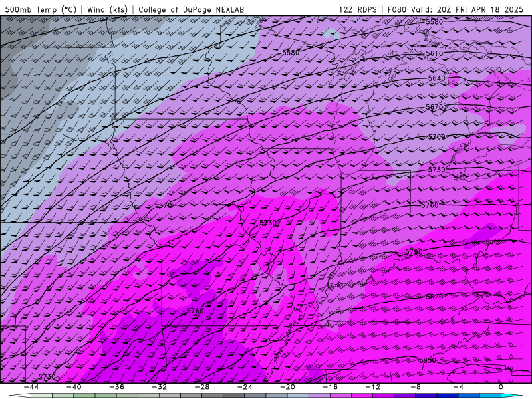Click the -40 tick on the temperature scale

[x=74, y=387]
